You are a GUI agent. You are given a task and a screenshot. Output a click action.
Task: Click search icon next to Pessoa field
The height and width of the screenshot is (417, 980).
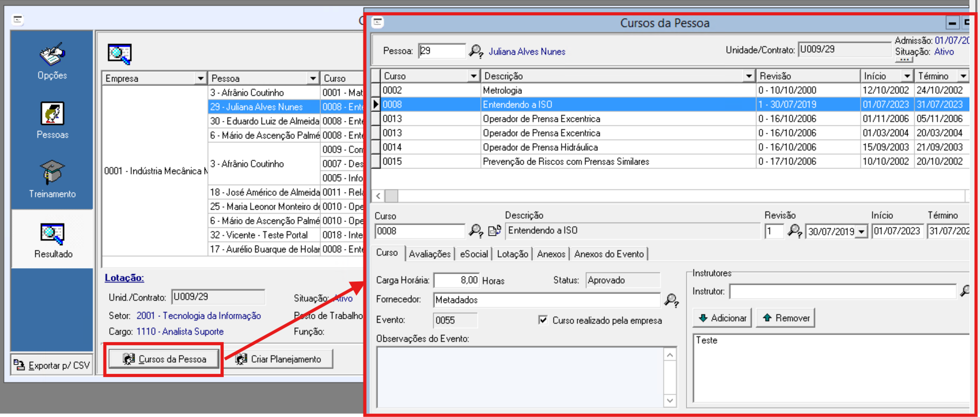pos(476,51)
